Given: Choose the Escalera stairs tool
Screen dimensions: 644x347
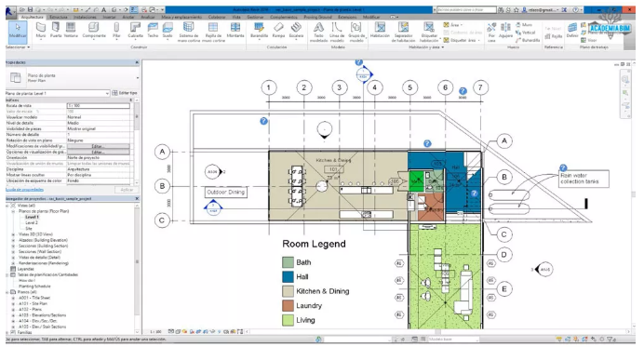Looking at the screenshot, I should [x=296, y=31].
